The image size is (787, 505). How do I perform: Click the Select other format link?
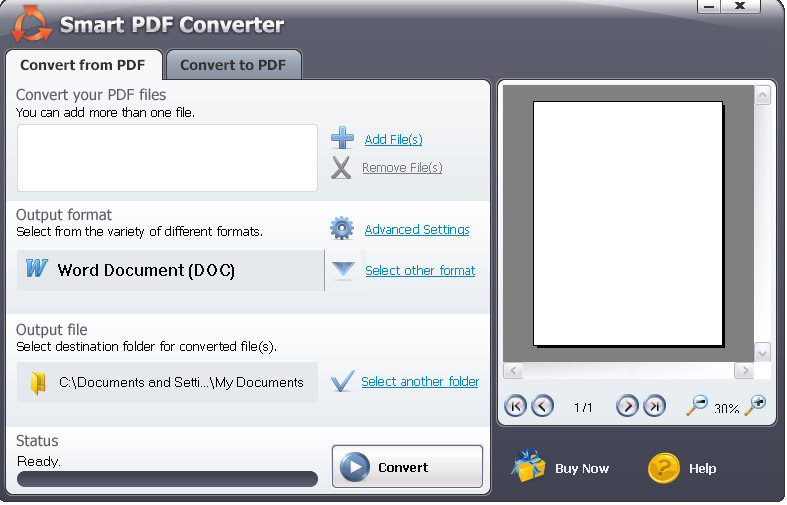click(420, 271)
